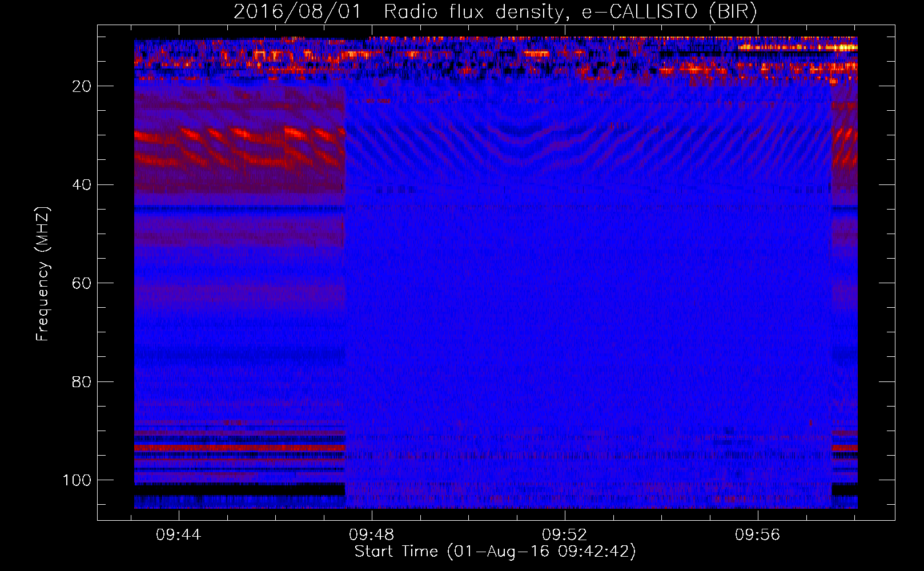Click the 80 MHz frequency tick label

pyautogui.click(x=82, y=382)
